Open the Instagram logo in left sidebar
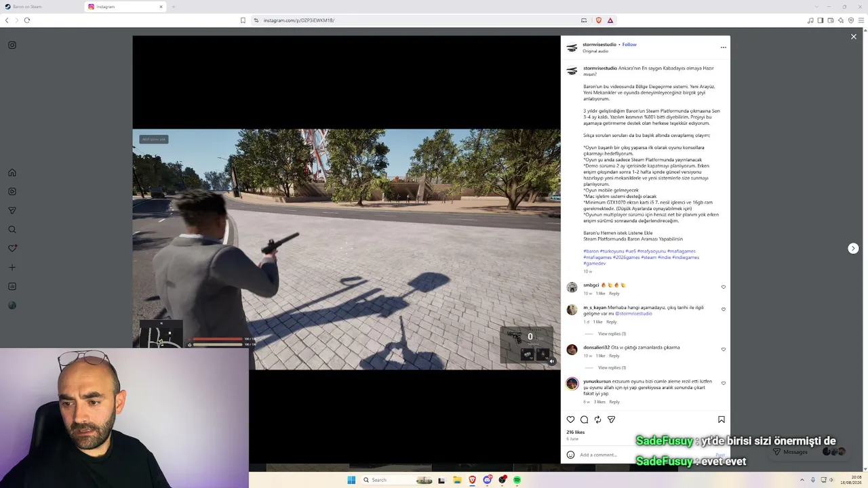The image size is (868, 488). (12, 45)
